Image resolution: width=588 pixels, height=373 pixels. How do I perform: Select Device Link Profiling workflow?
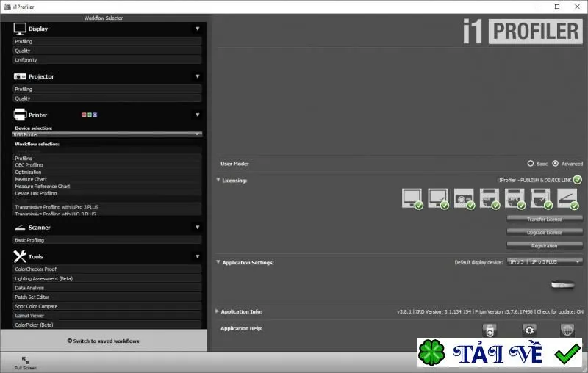107,193
